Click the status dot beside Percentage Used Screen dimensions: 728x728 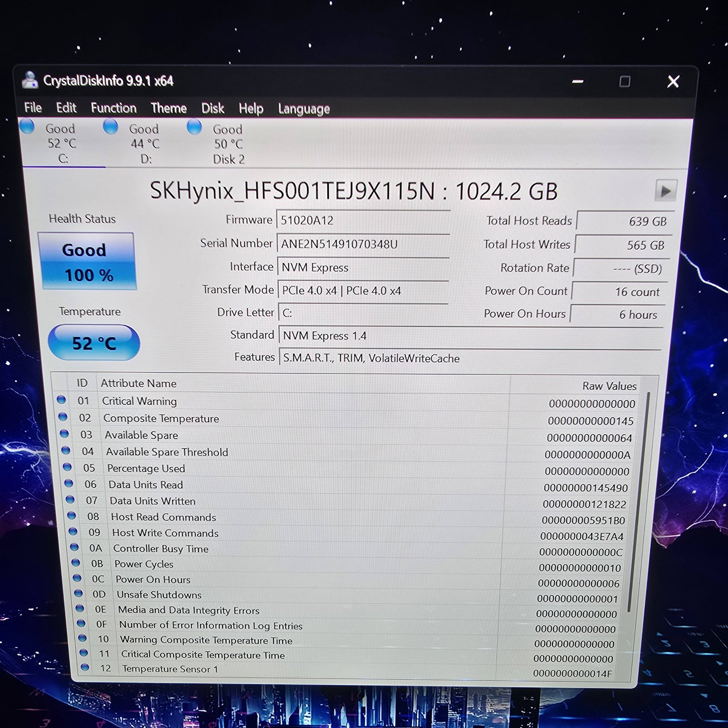(67, 466)
